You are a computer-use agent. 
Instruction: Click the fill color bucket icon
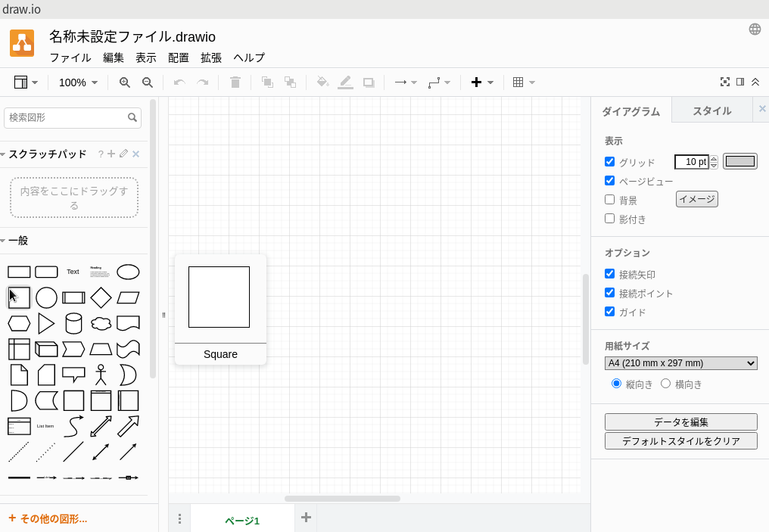(x=322, y=82)
